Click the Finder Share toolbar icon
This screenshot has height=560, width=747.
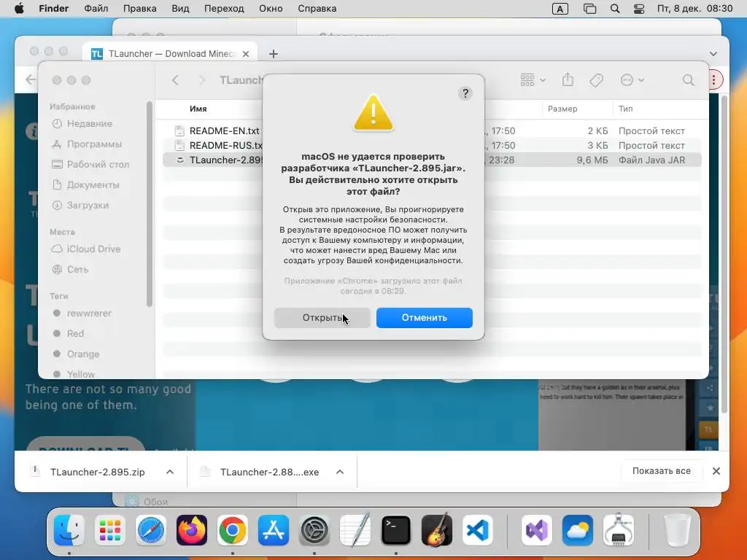tap(568, 80)
